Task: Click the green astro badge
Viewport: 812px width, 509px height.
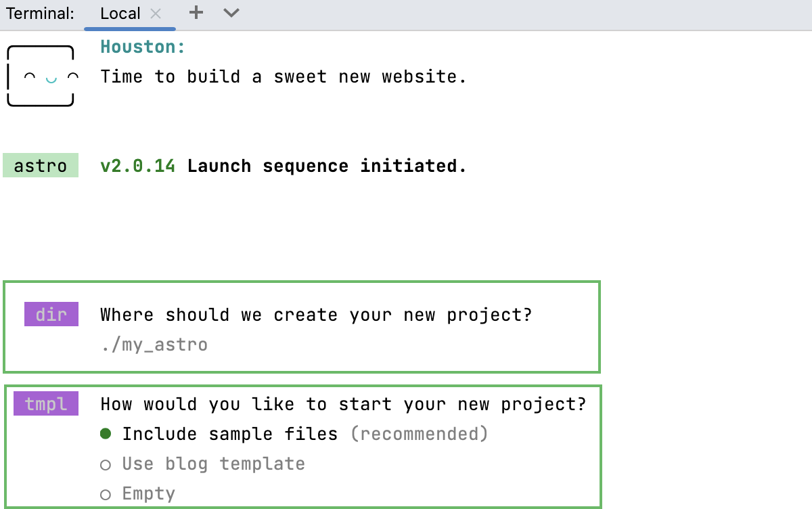Action: coord(41,165)
